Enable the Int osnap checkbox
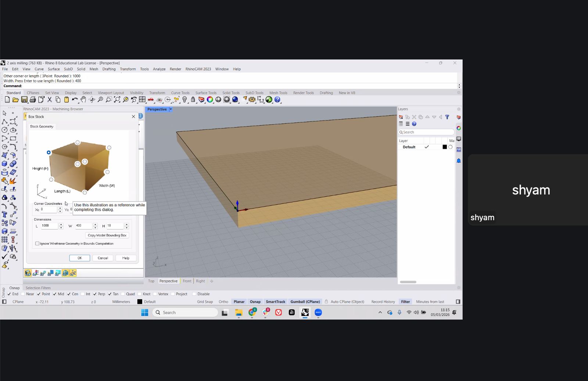588x381 pixels. 83,294
